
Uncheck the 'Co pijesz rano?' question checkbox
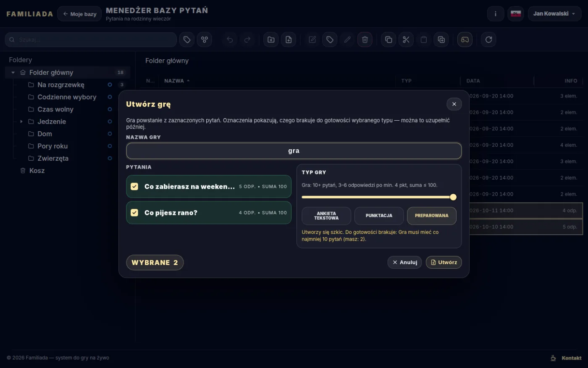(x=134, y=212)
